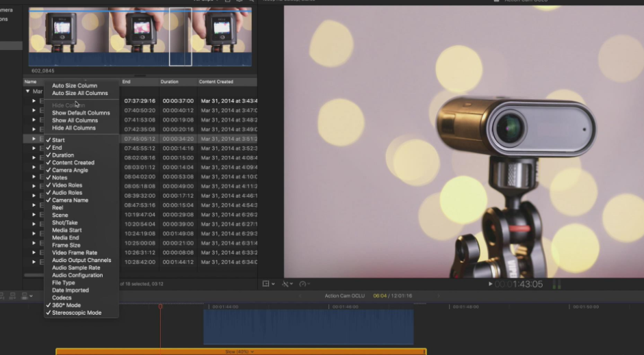Click the play button beside viewer timecode
The height and width of the screenshot is (355, 644).
[490, 284]
